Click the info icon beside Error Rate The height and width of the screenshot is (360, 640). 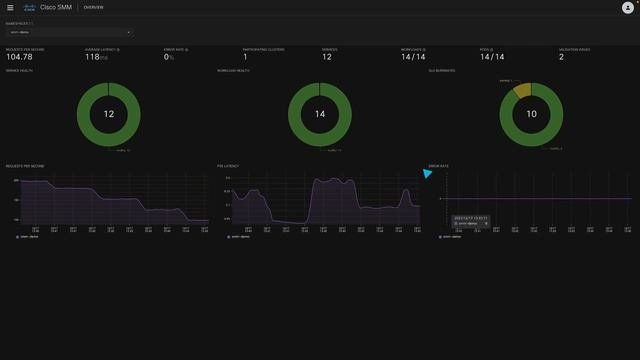187,50
